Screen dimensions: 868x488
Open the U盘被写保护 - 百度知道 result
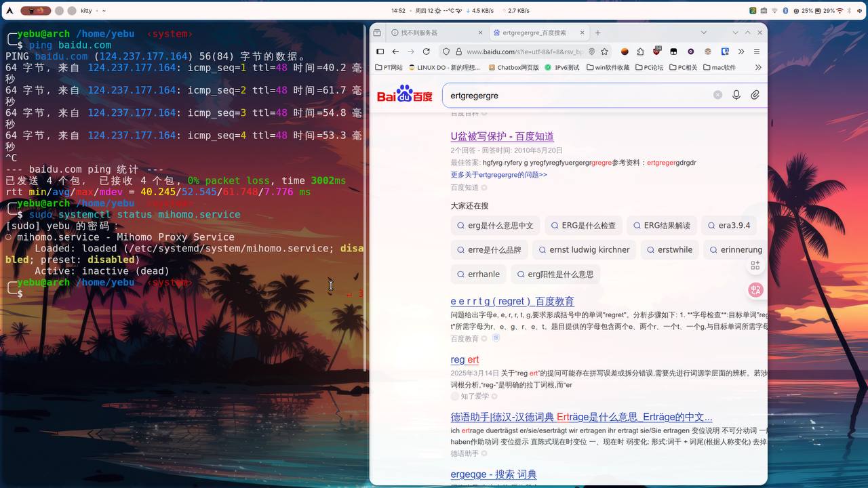(502, 137)
